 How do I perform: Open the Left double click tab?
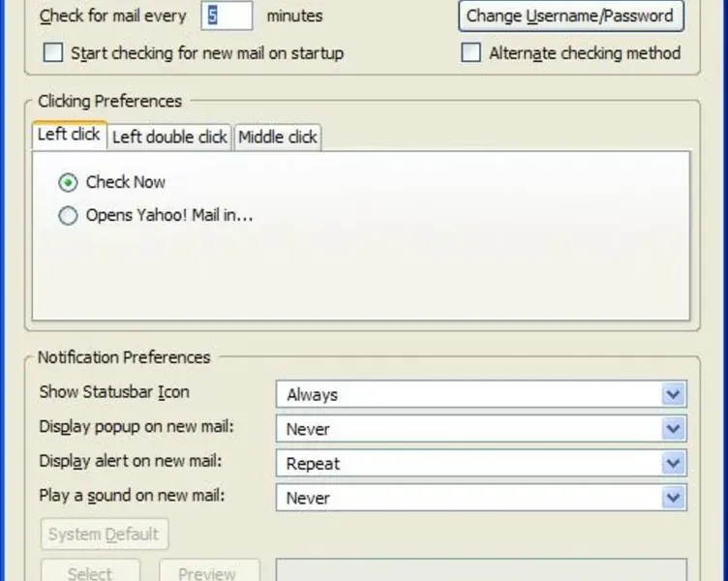coord(169,138)
